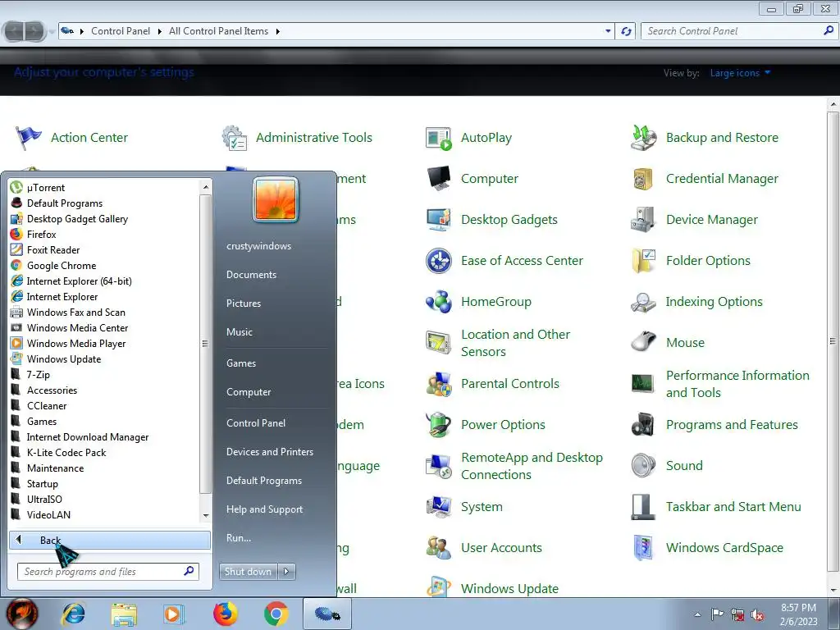This screenshot has width=840, height=630.
Task: Click the muted volume tray icon
Action: [x=757, y=615]
